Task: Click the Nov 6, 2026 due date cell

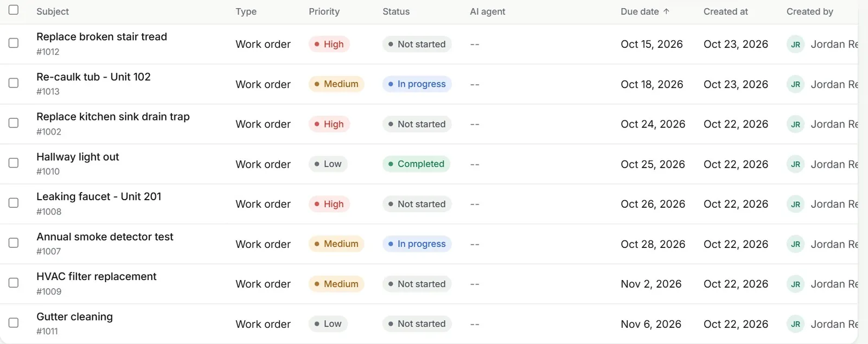Action: (x=651, y=324)
